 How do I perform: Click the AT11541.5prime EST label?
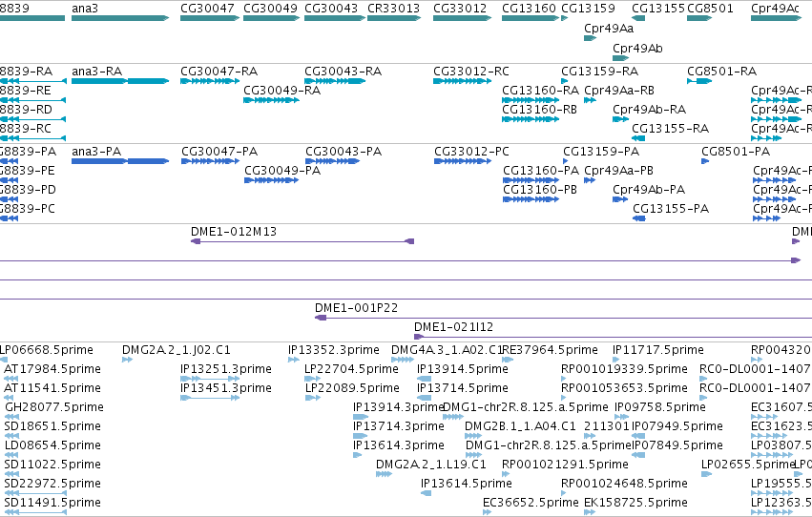52,388
